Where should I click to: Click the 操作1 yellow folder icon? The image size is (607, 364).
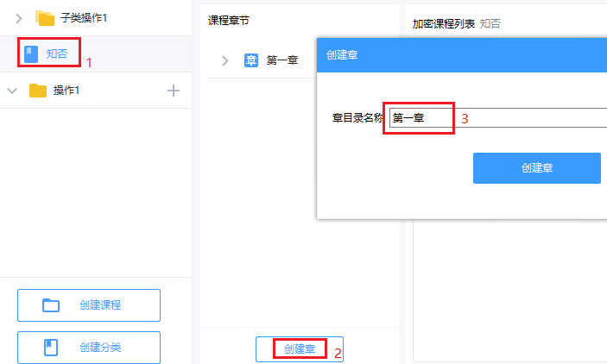[38, 91]
